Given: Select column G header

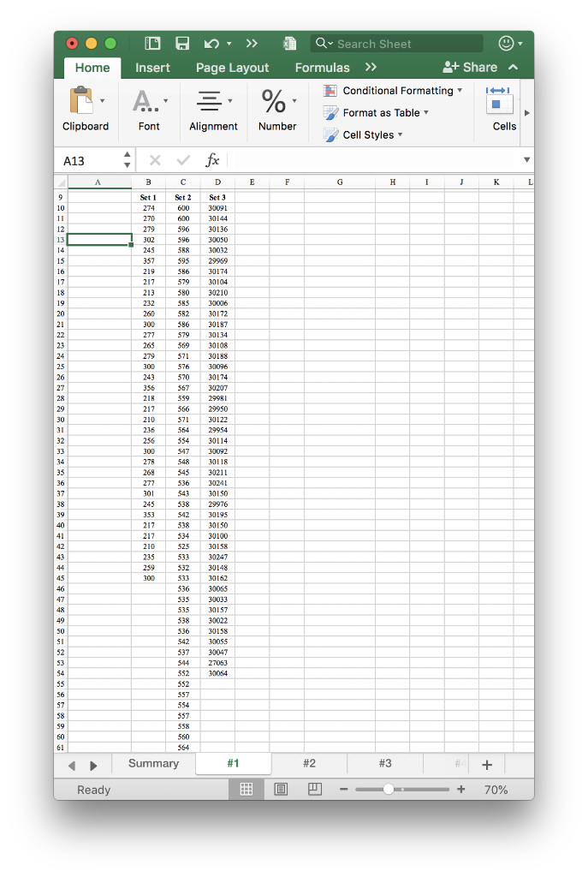Looking at the screenshot, I should coord(340,182).
